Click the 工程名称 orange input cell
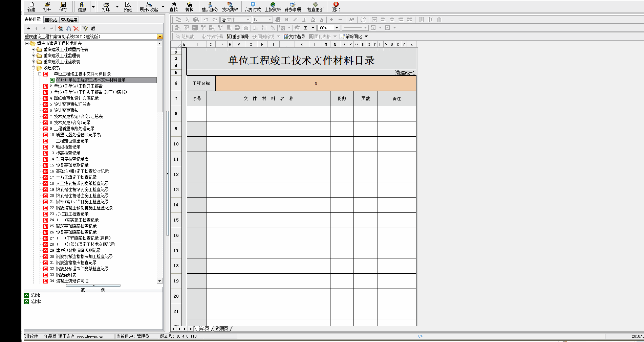 tap(316, 84)
